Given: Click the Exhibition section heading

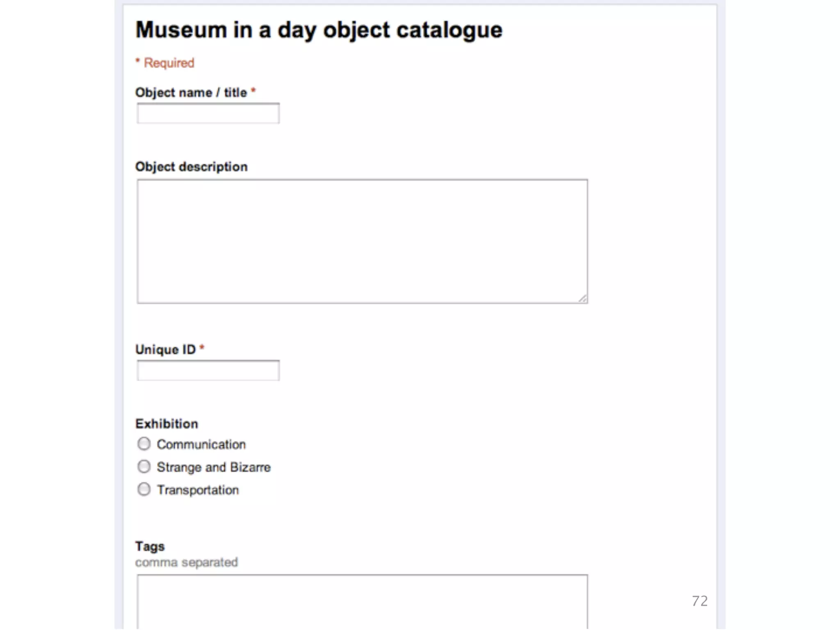Looking at the screenshot, I should pyautogui.click(x=167, y=424).
